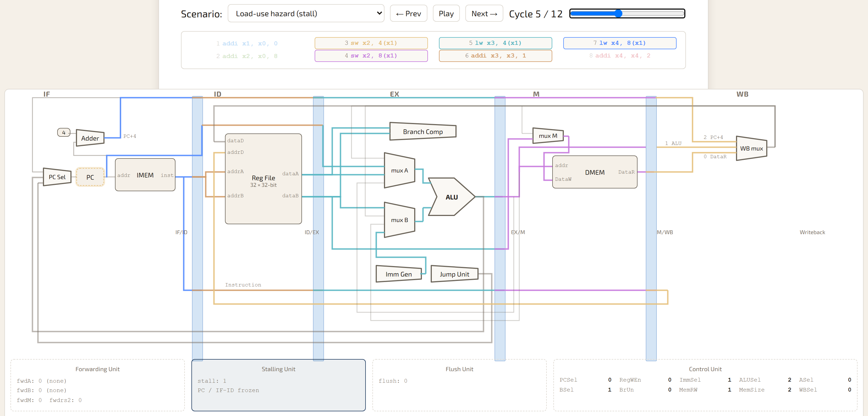The width and height of the screenshot is (868, 416).
Task: Click the EX stage label
Action: [394, 94]
